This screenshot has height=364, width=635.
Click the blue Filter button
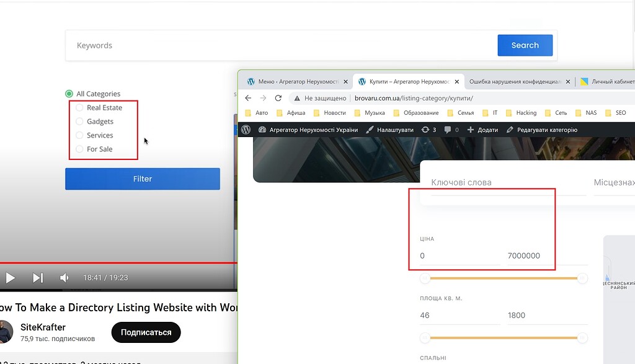(142, 179)
